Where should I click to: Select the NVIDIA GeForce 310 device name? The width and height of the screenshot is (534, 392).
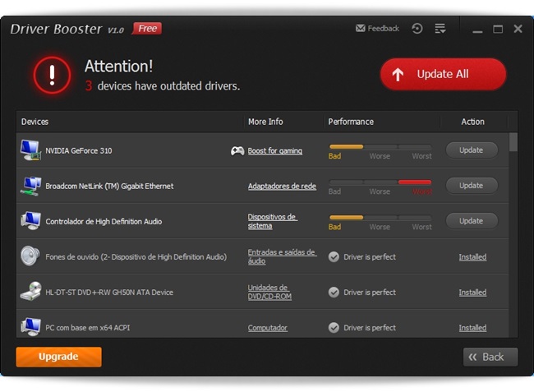tap(79, 151)
